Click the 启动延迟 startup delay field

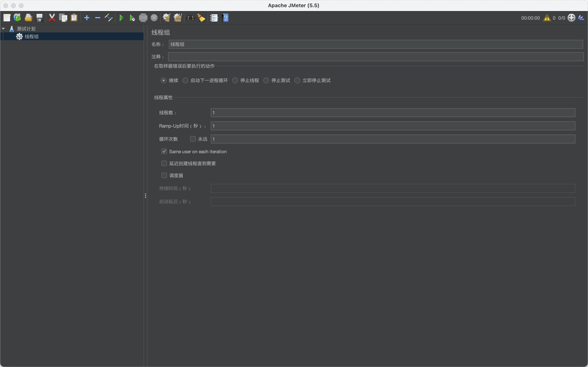coord(393,201)
